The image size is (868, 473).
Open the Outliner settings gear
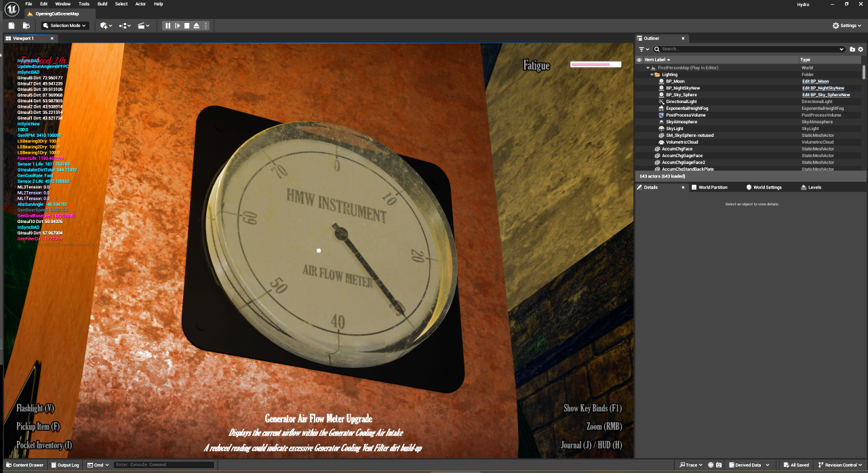[x=861, y=49]
